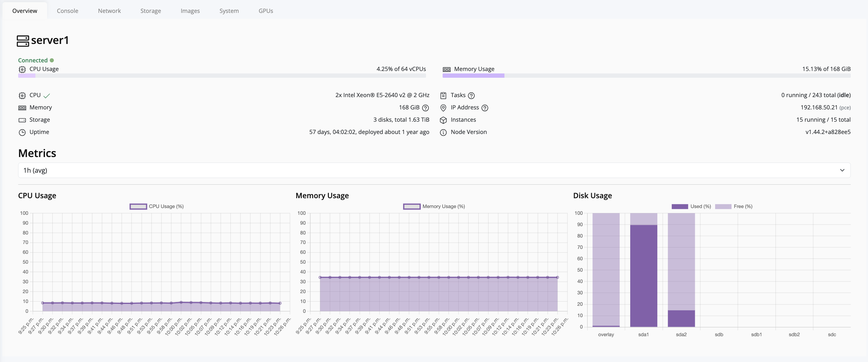868x362 pixels.
Task: Open the Tasks help tooltip icon
Action: point(472,95)
